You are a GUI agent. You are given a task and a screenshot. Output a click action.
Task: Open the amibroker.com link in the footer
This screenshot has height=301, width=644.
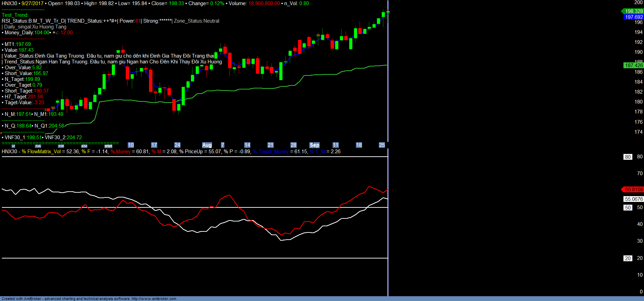coord(154,299)
